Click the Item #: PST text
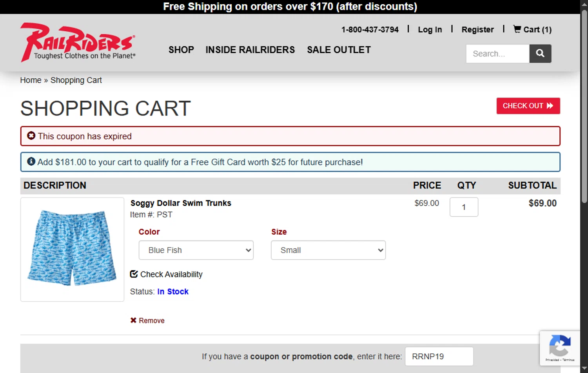This screenshot has height=373, width=588. pos(151,215)
